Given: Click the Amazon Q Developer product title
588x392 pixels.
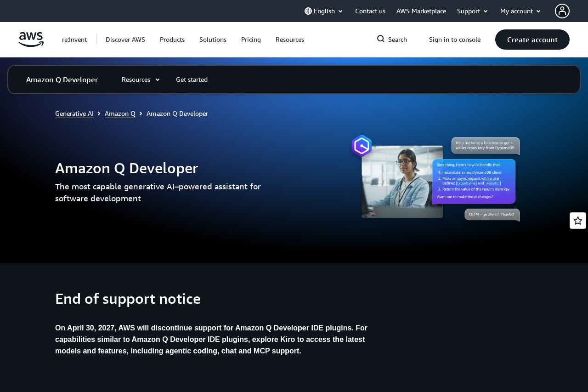Looking at the screenshot, I should (x=62, y=80).
